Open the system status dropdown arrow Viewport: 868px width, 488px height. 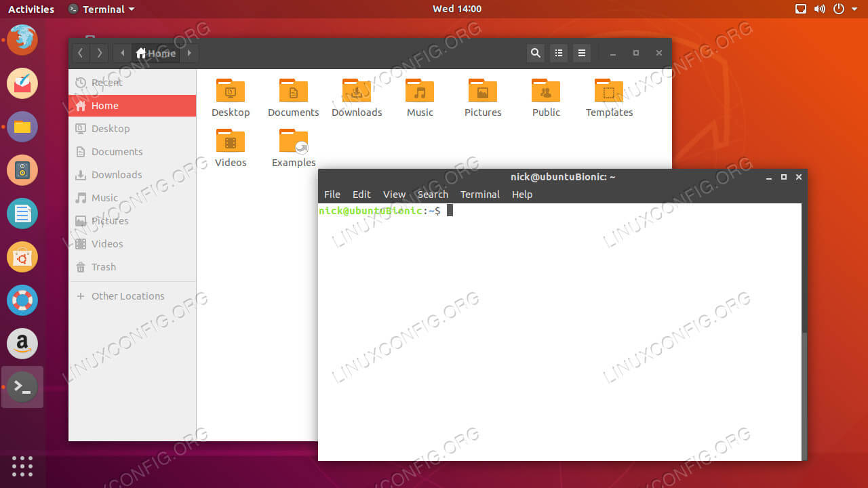tap(856, 9)
